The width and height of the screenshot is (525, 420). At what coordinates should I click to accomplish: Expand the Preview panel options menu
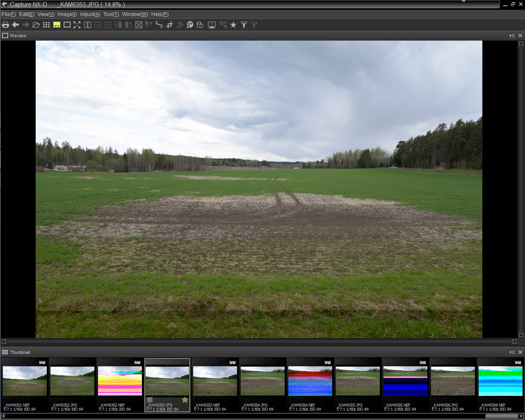click(512, 36)
